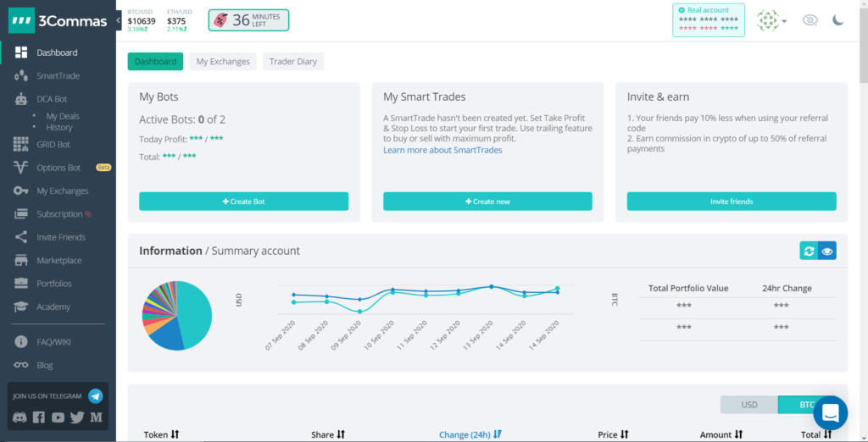Screen dimensions: 868x442
Task: Click the key icon for My Exchanges
Action: point(21,191)
